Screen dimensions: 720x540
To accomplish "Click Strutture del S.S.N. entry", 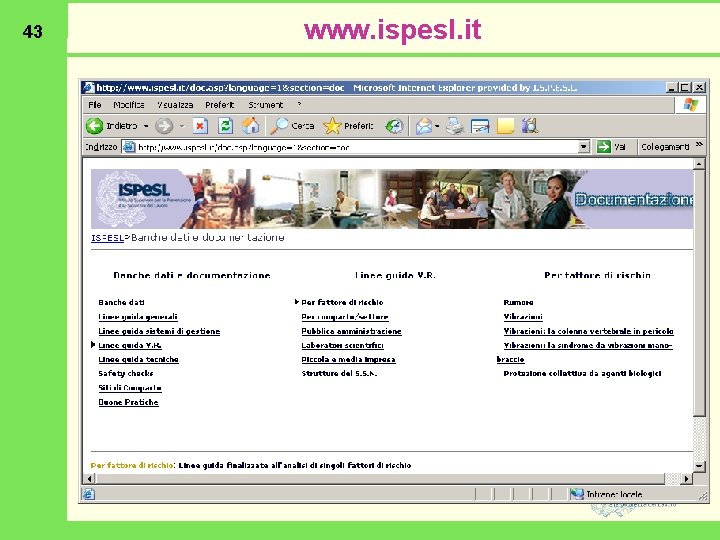I will 339,373.
